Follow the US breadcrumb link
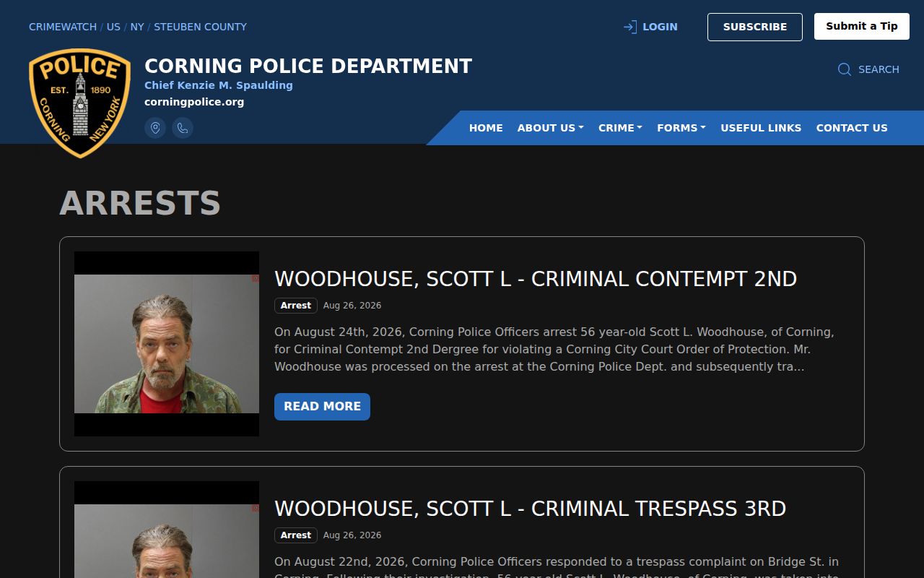 (113, 27)
